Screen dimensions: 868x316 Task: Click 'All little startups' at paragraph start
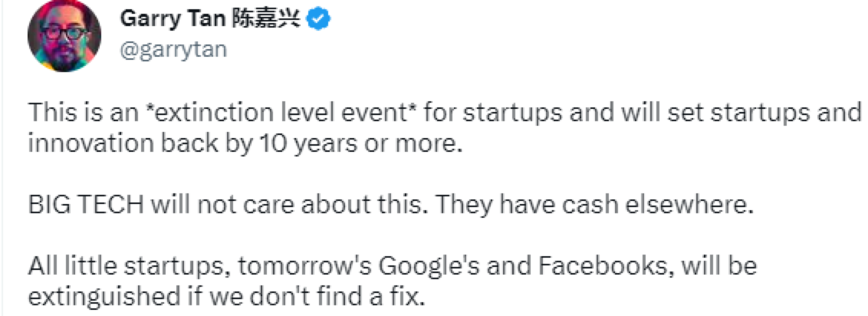tap(130, 267)
